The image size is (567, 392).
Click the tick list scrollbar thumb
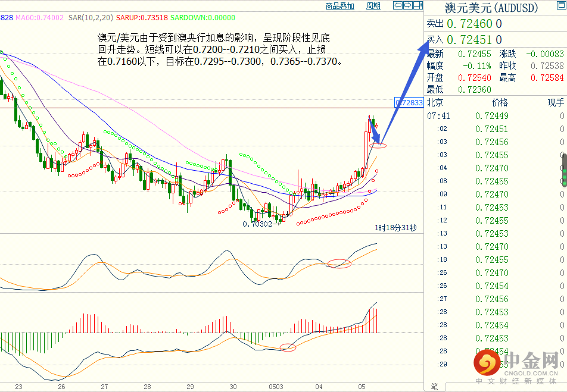(x=565, y=170)
